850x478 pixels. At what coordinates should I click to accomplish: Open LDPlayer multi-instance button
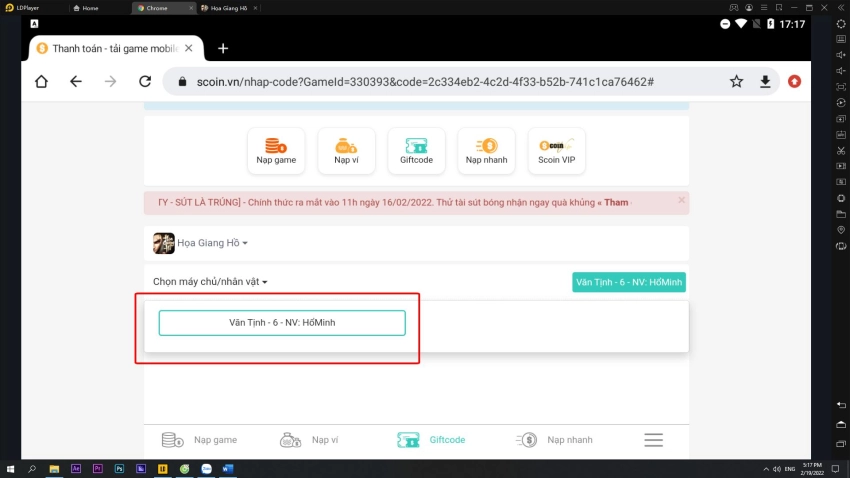[x=841, y=119]
